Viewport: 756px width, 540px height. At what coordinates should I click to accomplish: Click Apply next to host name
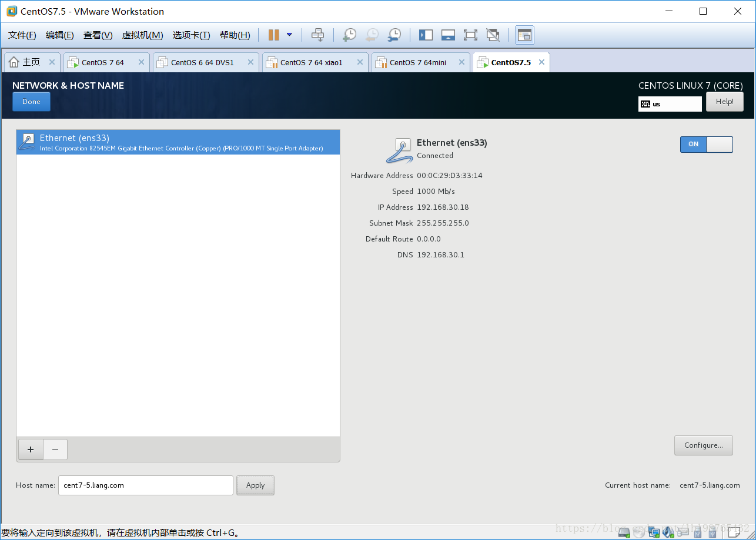pyautogui.click(x=255, y=485)
